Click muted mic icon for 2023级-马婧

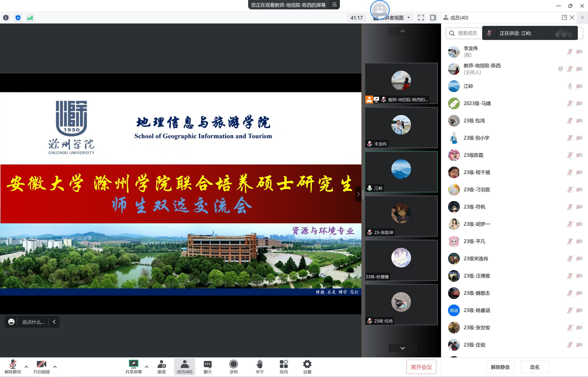570,103
